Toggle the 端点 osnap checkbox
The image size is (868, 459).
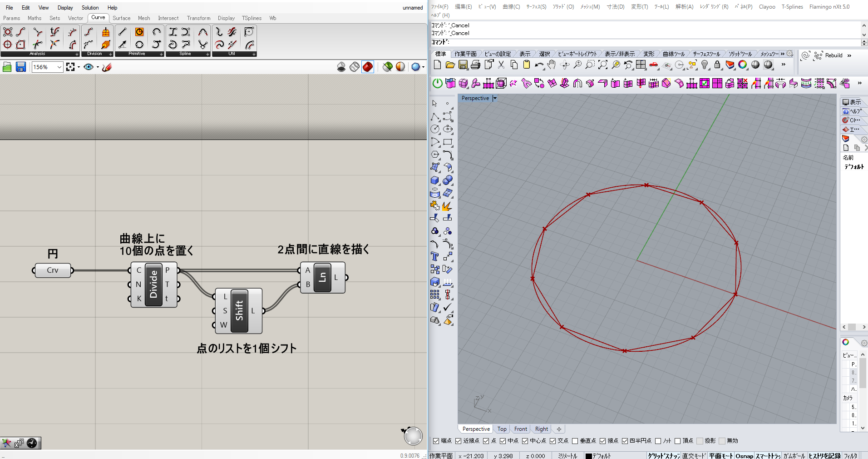(435, 441)
